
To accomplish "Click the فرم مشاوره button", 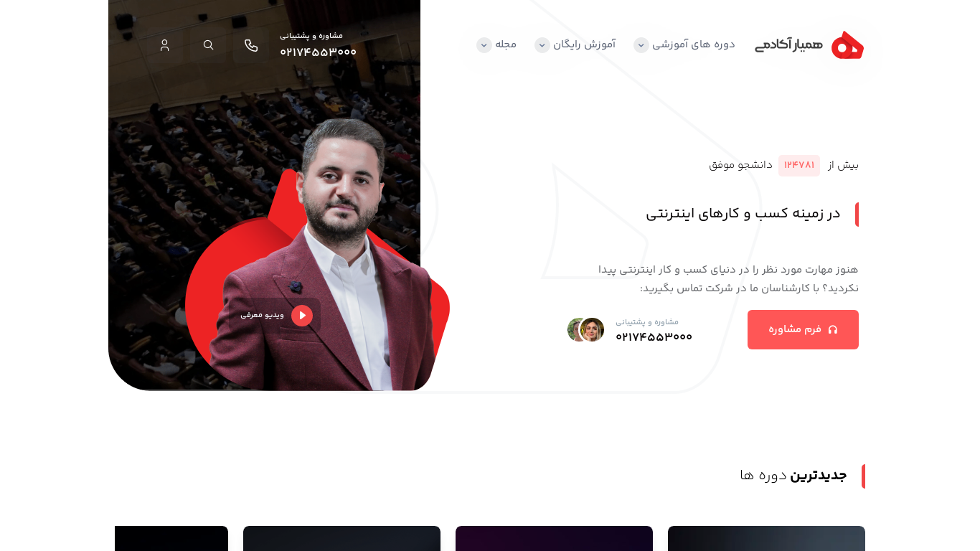I will point(803,329).
